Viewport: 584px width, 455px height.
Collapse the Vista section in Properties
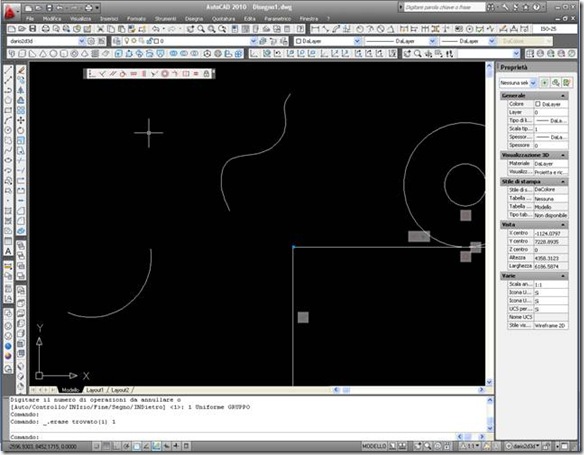pyautogui.click(x=563, y=225)
